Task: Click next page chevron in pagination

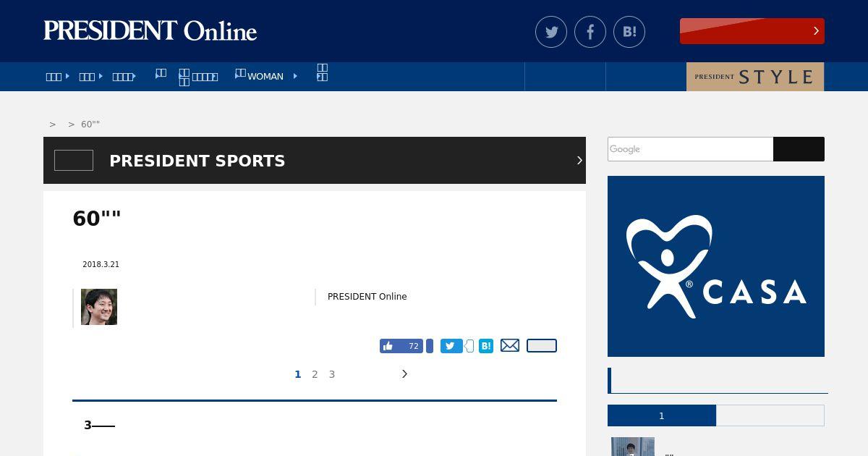Action: pyautogui.click(x=404, y=373)
